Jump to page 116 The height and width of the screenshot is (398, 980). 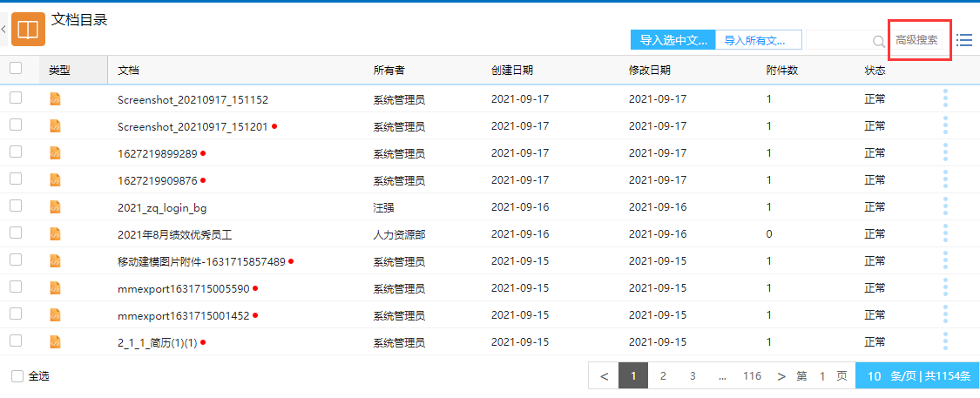click(x=752, y=376)
